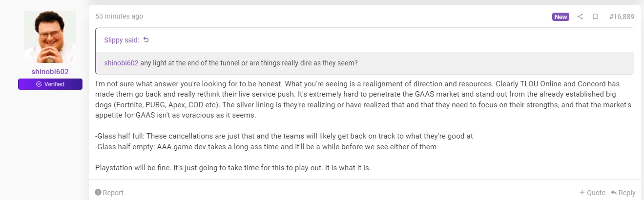644x200 pixels.
Task: Click the Verified checkmark badge
Action: click(x=50, y=84)
